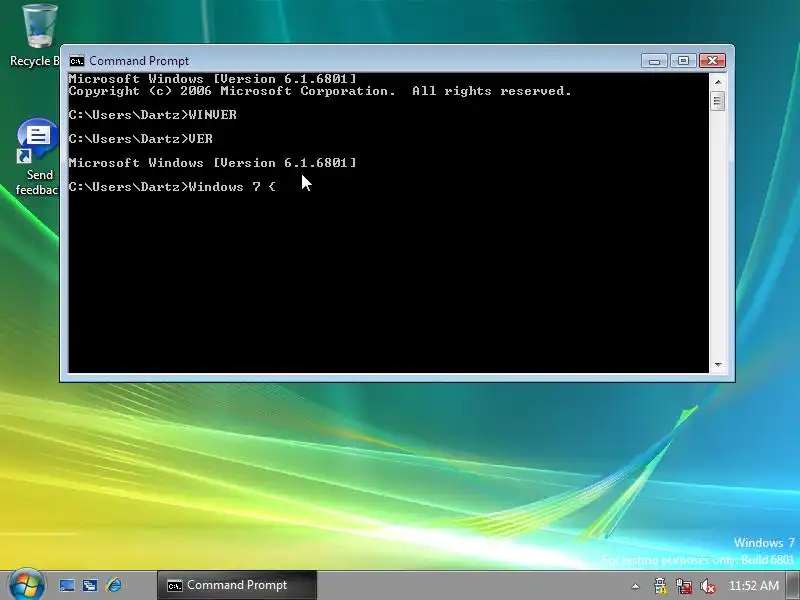Expand hidden notification area icons
Viewport: 800px width, 600px height.
coord(635,586)
